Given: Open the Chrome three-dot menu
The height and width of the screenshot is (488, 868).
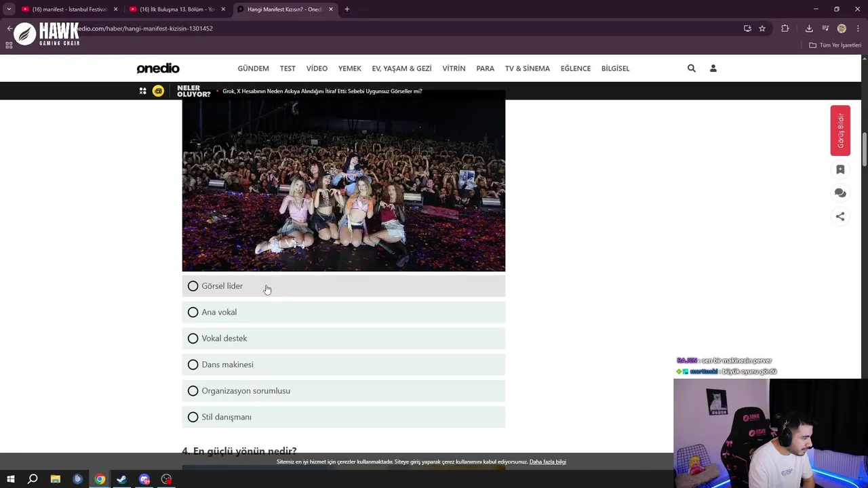Looking at the screenshot, I should (x=858, y=28).
